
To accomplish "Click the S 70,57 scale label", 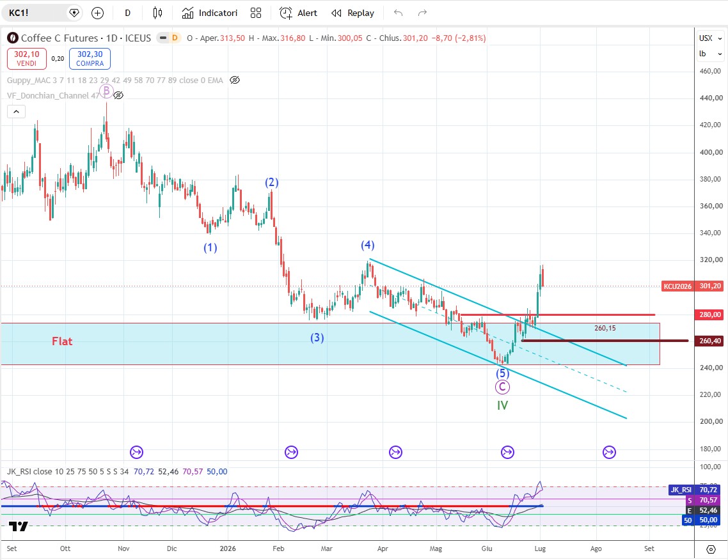I will tap(703, 500).
